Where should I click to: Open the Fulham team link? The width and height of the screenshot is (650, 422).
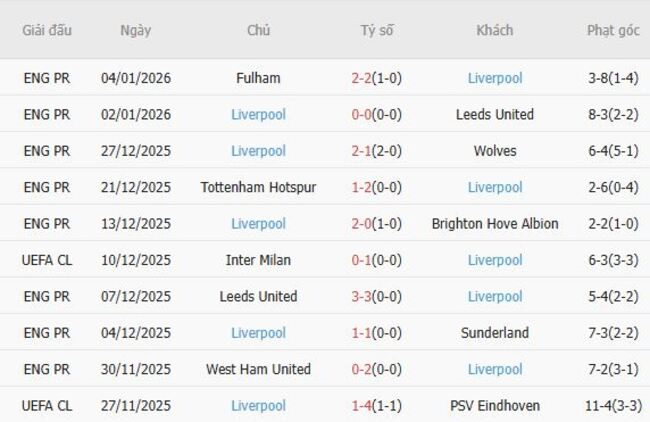[258, 78]
